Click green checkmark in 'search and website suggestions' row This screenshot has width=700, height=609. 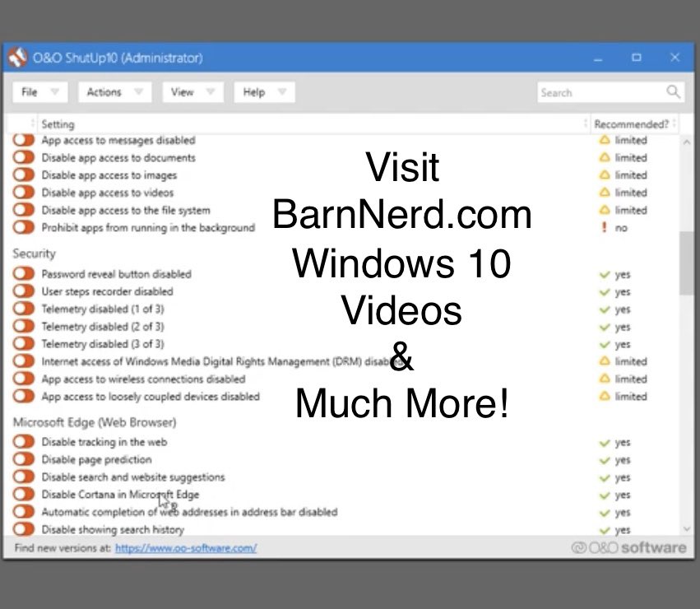coord(605,477)
